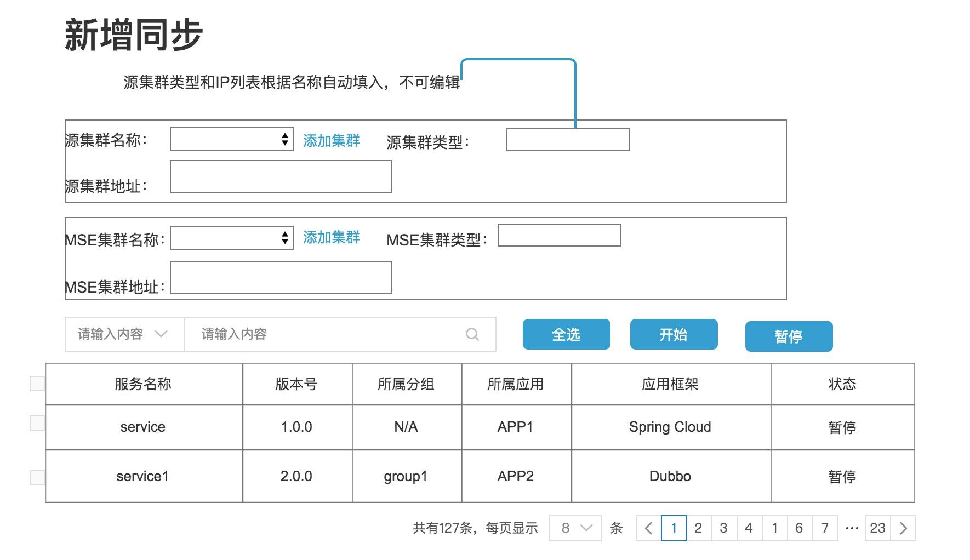This screenshot has height=560, width=970.
Task: Open the 源集群名称 dropdown
Action: point(232,139)
